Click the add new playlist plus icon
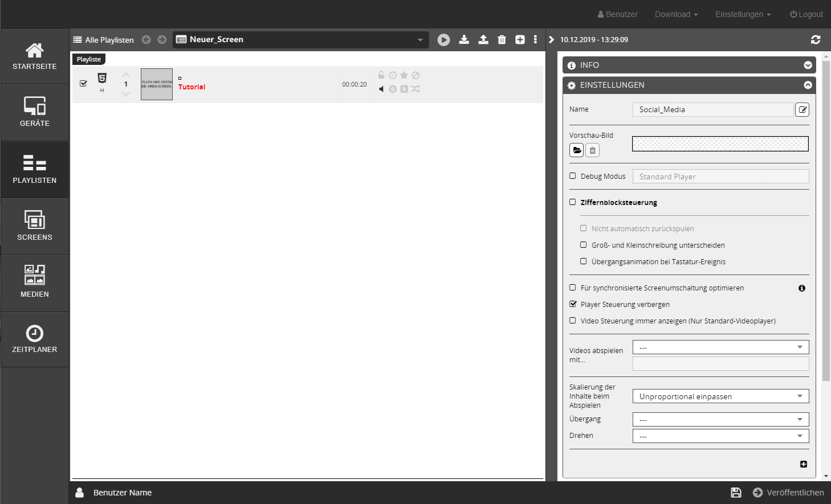The image size is (831, 504). click(x=520, y=40)
